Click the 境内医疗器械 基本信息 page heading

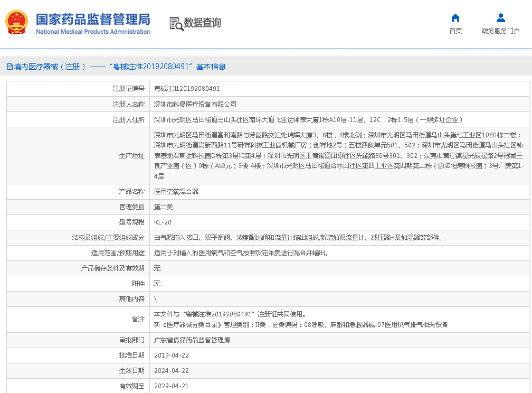click(116, 67)
